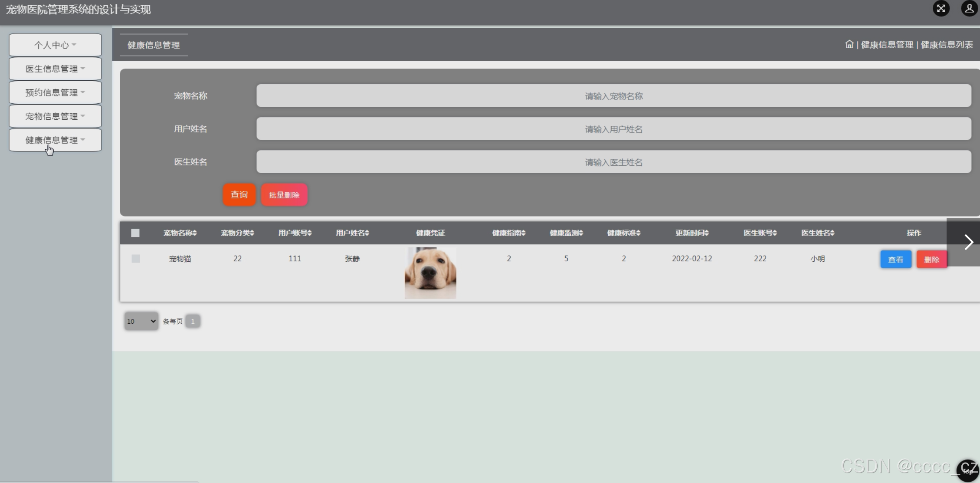This screenshot has width=980, height=483.
Task: Sort by 医生姓名 column arrow
Action: pos(833,233)
